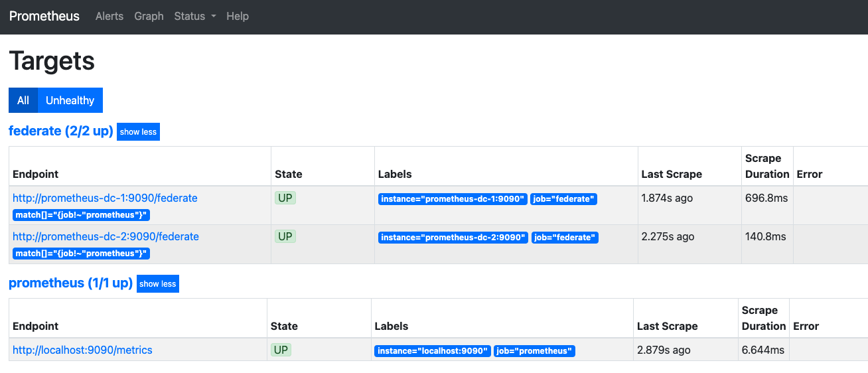Click UP state badge for prometheus-dc-1

[285, 198]
